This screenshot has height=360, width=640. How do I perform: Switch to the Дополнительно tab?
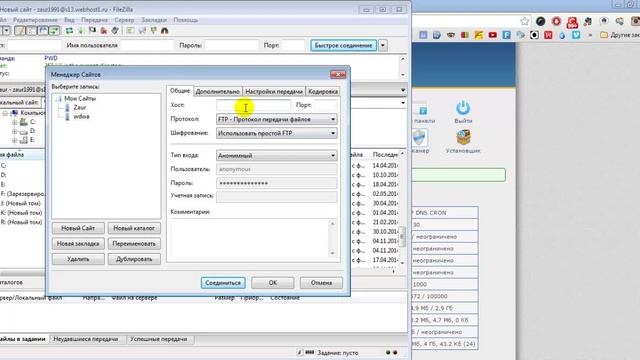tap(218, 91)
